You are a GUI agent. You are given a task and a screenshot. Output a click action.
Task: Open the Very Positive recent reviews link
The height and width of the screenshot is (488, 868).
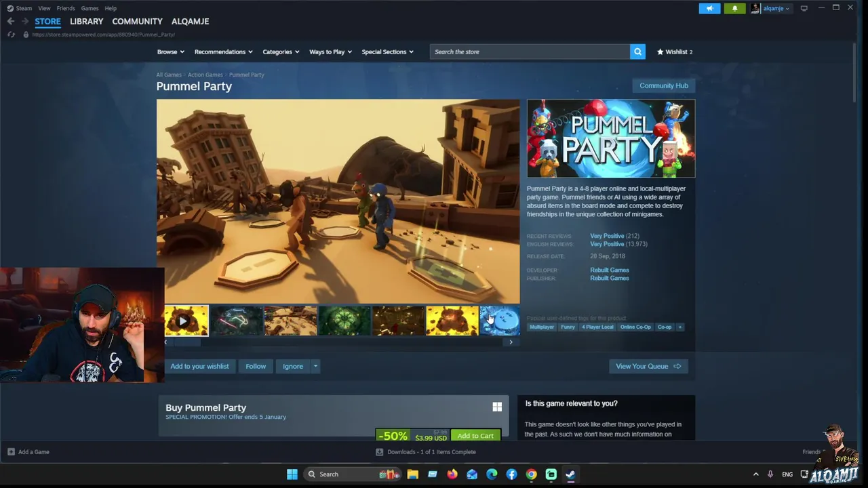[x=607, y=236]
